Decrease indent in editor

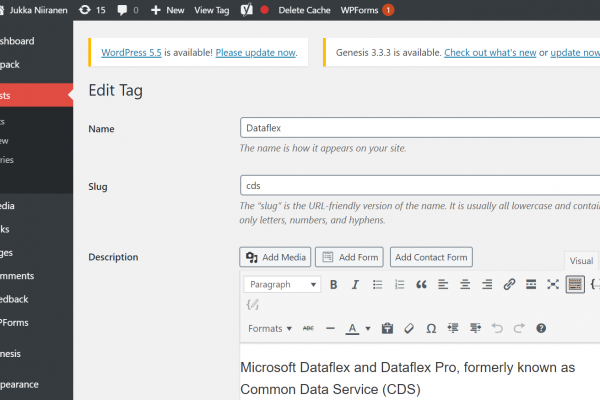[x=453, y=328]
